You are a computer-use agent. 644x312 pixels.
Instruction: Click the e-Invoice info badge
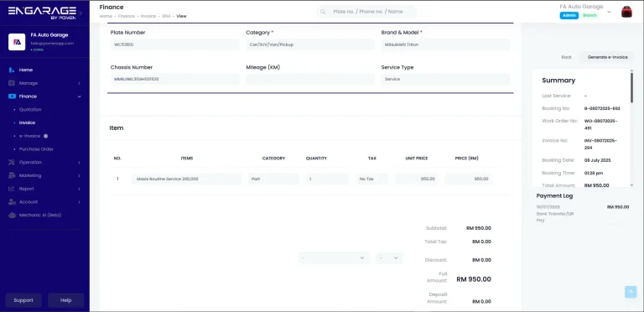(x=45, y=136)
